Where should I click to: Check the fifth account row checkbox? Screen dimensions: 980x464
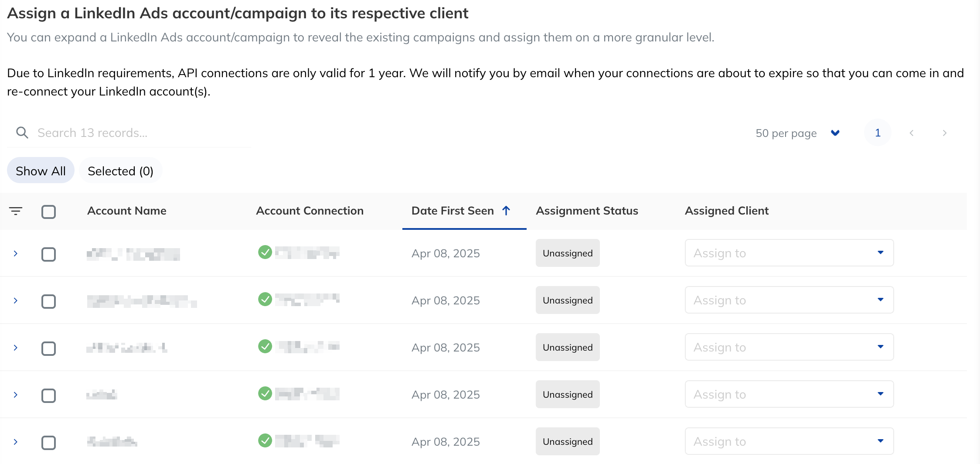[48, 443]
